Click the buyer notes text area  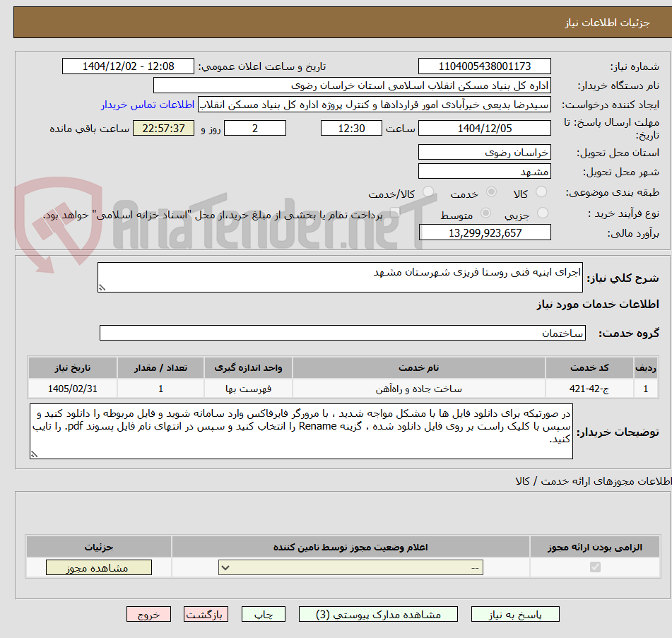tap(301, 431)
